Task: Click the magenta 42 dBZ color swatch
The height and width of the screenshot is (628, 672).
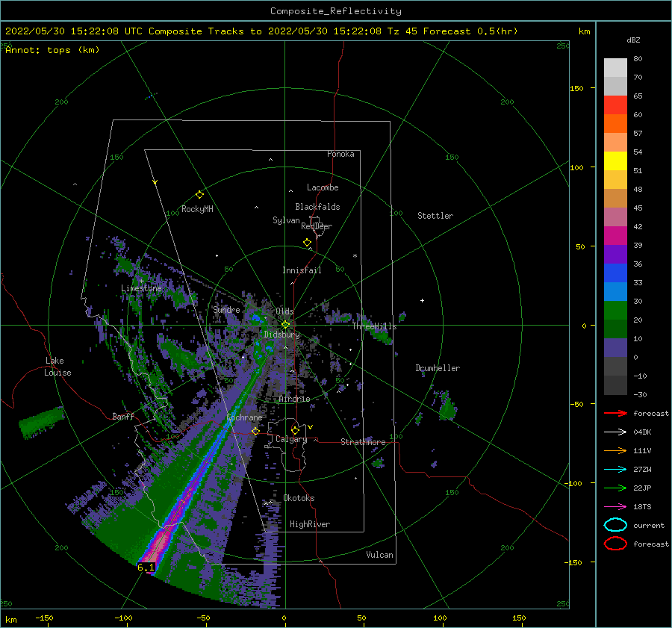Action: click(615, 235)
